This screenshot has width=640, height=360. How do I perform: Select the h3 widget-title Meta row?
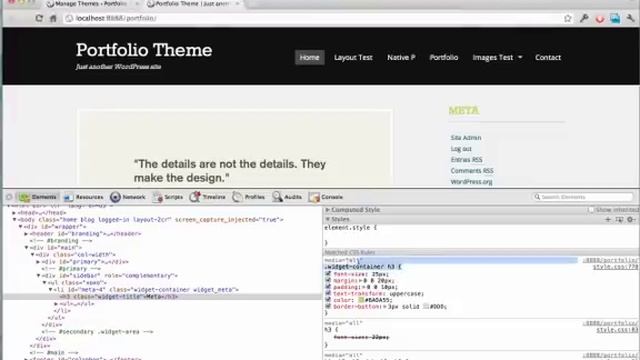click(162, 297)
